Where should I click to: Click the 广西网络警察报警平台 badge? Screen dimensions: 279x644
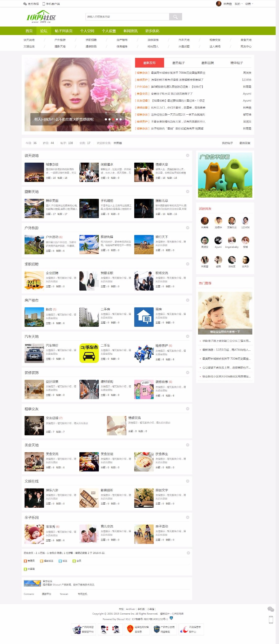[83, 629]
